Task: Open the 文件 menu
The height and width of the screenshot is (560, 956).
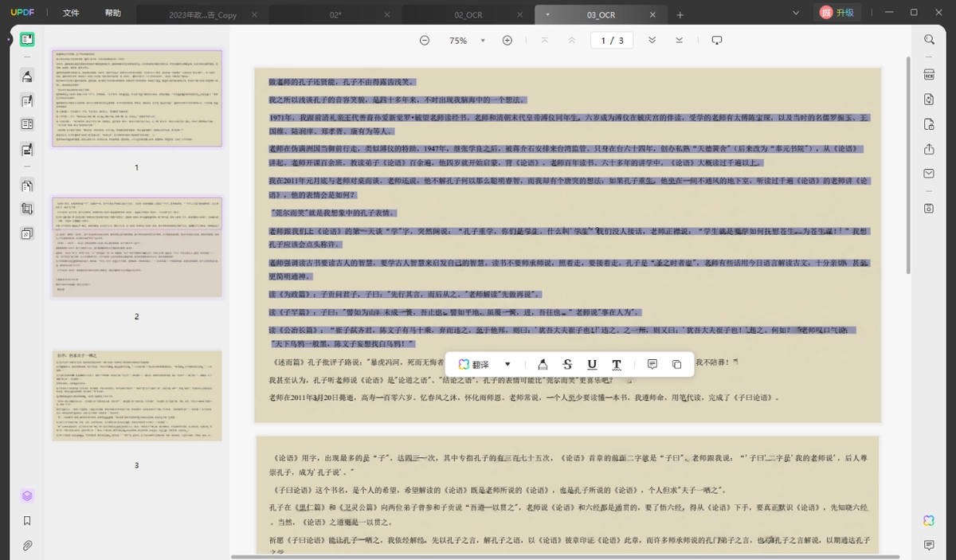Action: click(x=71, y=14)
